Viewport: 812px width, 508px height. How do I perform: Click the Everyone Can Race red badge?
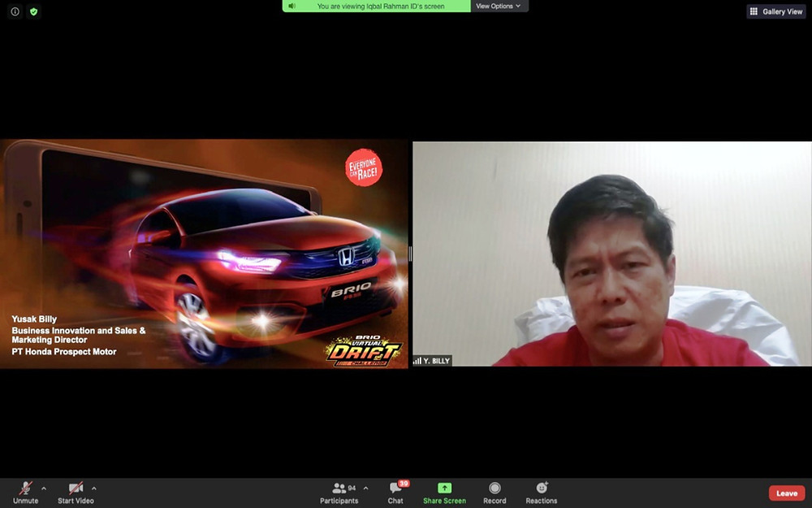364,167
